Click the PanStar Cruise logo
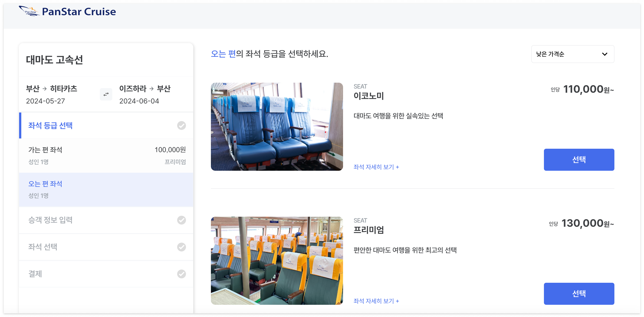The image size is (644, 317). pos(67,11)
